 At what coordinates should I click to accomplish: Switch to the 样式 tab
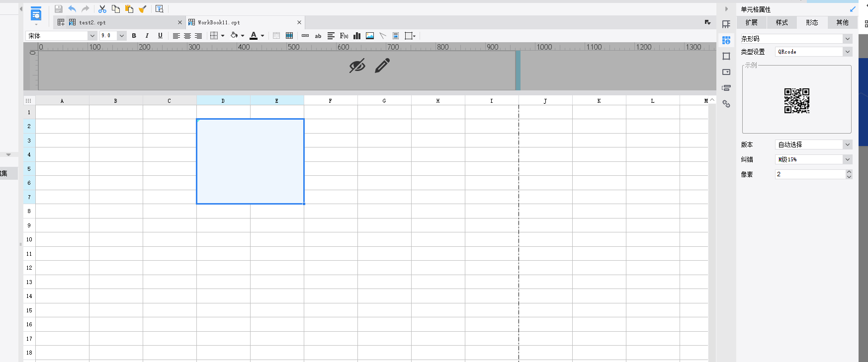(781, 22)
